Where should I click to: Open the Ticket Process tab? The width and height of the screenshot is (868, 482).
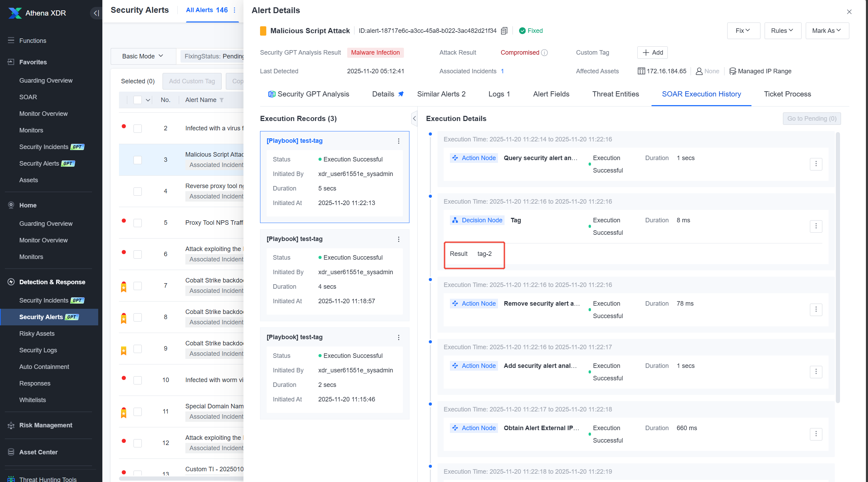(x=787, y=94)
